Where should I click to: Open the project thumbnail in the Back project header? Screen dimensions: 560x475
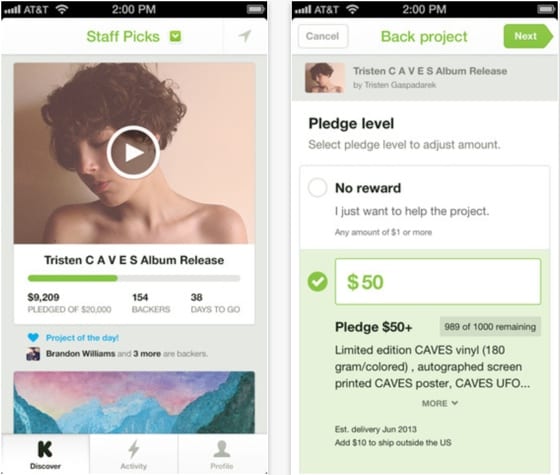coord(325,78)
